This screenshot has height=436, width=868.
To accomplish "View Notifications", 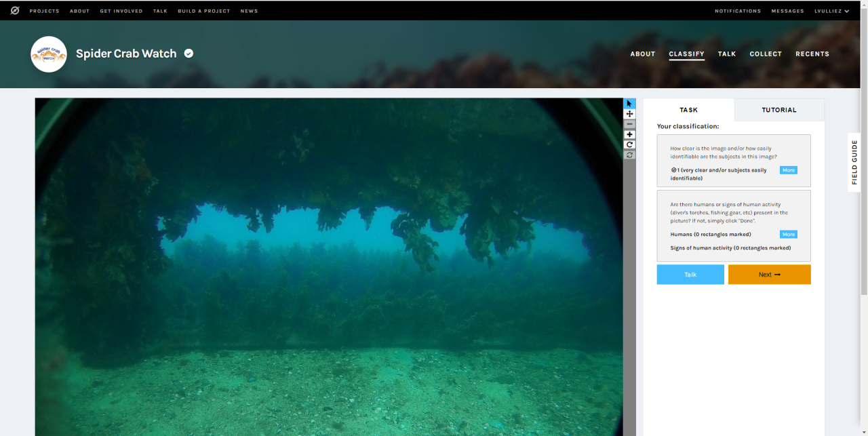I will 738,11.
